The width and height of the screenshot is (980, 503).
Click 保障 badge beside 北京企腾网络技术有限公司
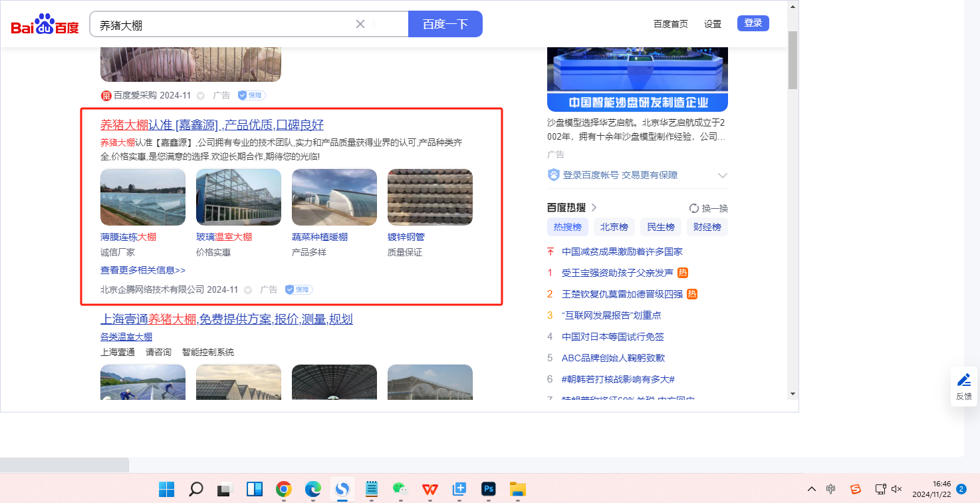pos(299,290)
